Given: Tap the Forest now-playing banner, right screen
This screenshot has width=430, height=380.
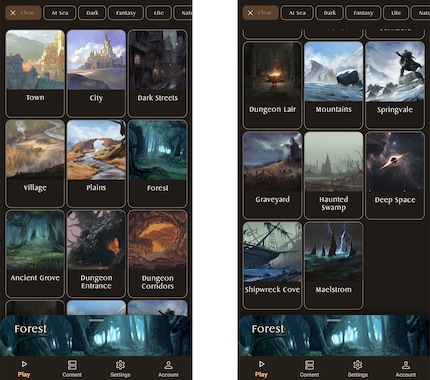Looking at the screenshot, I should click(334, 336).
